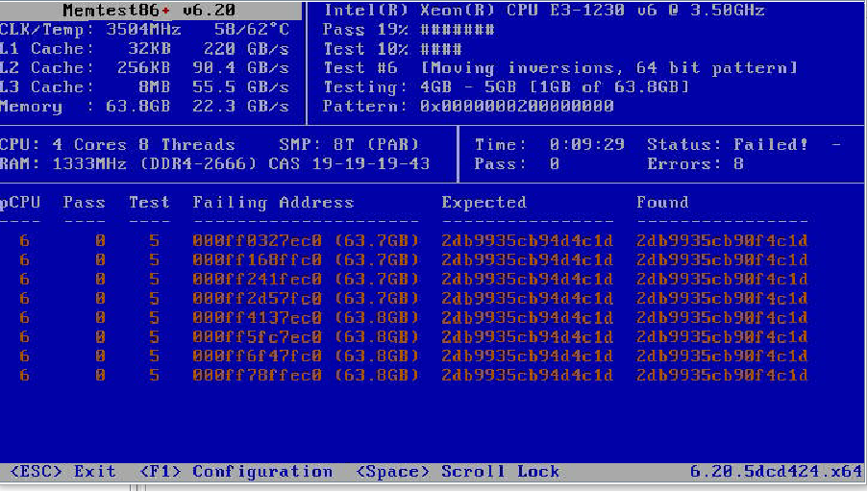Viewport: 868px width, 492px height.
Task: Open the <F1> Configuration option
Action: point(236,472)
